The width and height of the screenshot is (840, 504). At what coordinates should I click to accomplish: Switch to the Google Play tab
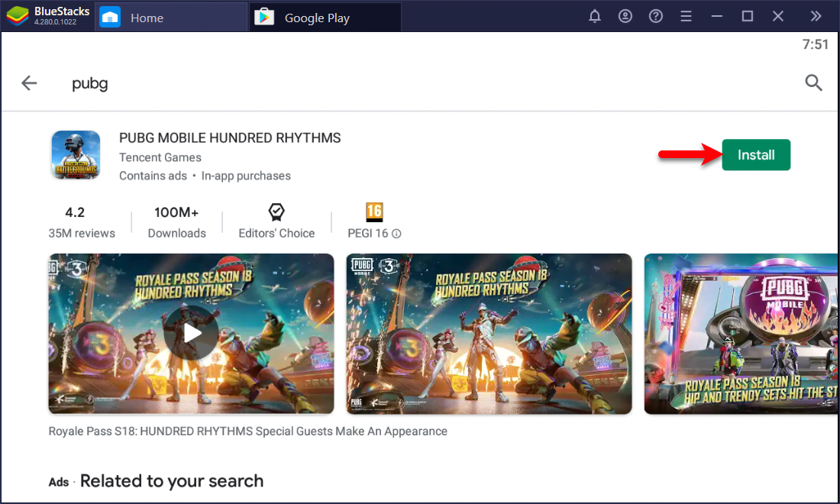(x=325, y=17)
